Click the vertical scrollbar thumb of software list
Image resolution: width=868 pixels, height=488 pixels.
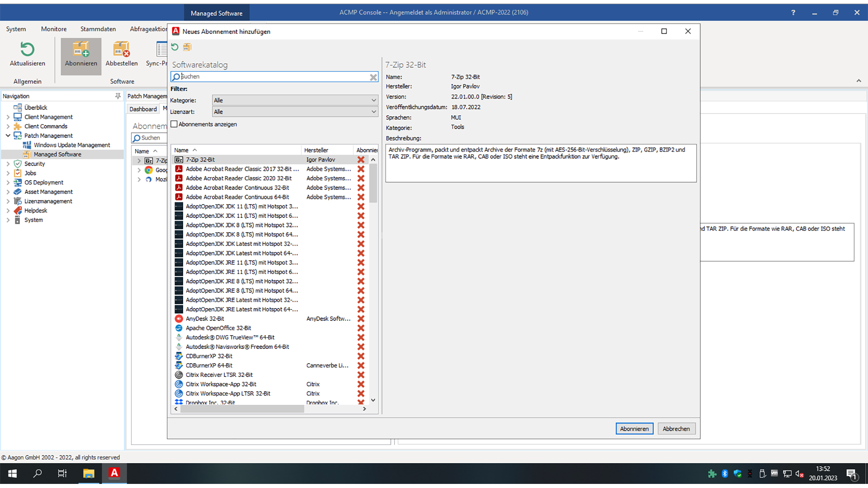[373, 183]
